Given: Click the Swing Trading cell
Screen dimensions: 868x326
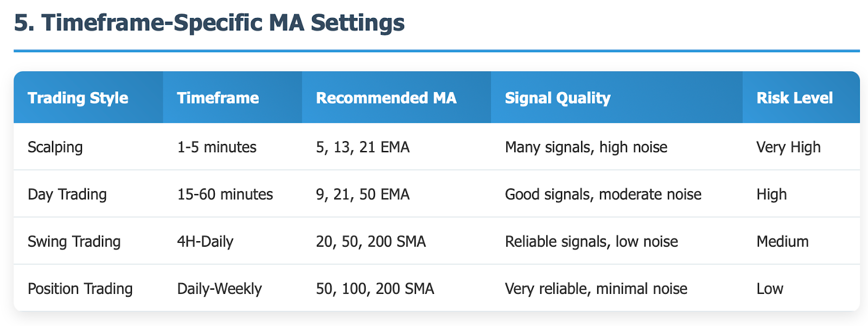Looking at the screenshot, I should [x=74, y=242].
